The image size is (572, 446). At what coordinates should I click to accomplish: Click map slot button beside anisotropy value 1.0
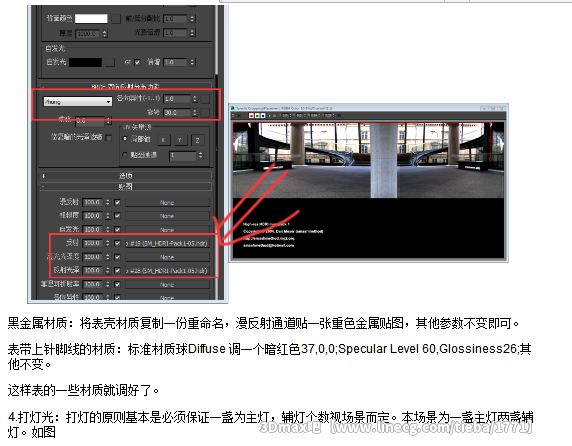click(x=205, y=98)
